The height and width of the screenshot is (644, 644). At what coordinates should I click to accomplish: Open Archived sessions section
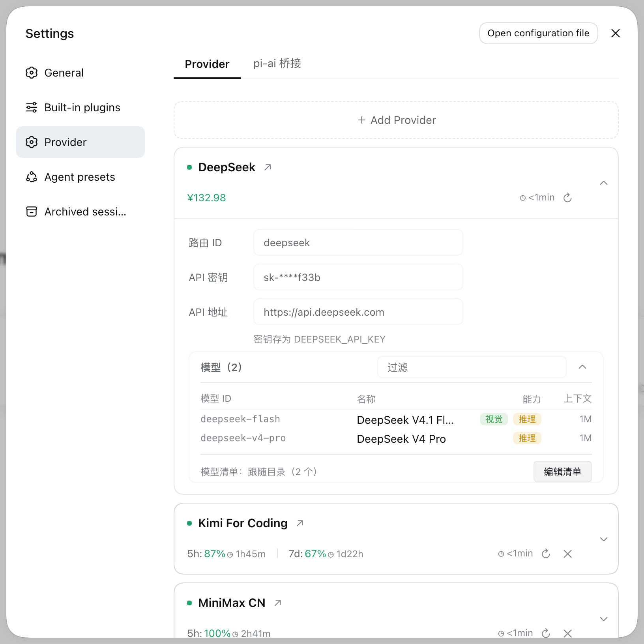[80, 212]
